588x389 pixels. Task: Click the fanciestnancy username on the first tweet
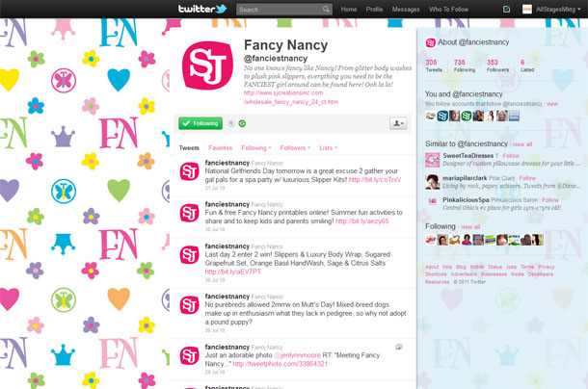[227, 163]
